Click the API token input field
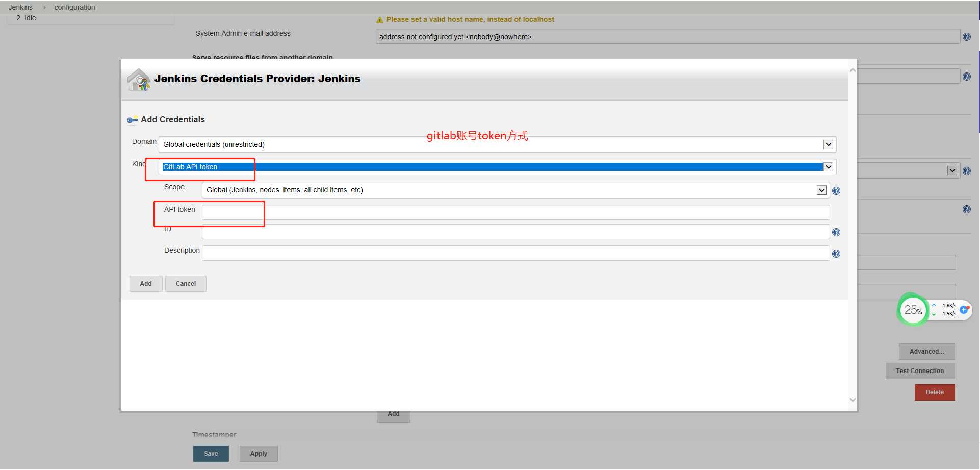 click(515, 212)
